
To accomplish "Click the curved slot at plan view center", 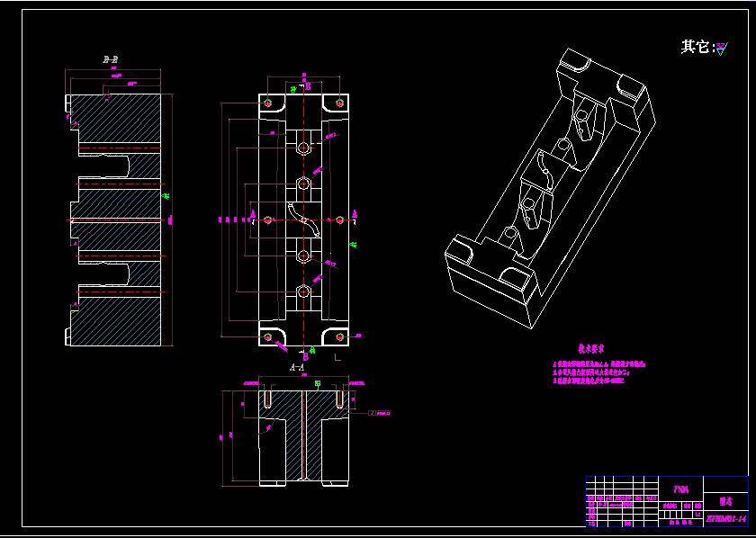I will (304, 220).
